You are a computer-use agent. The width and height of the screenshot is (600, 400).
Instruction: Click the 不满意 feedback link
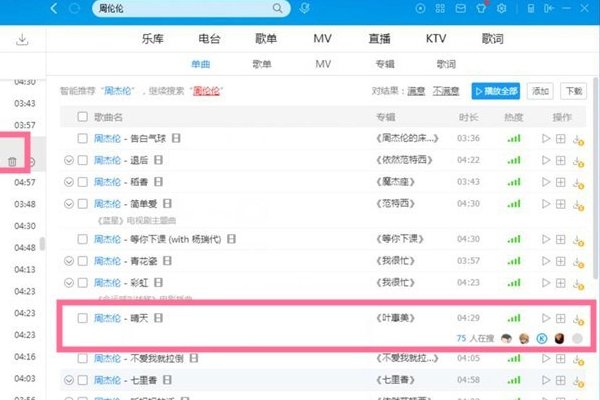[446, 91]
